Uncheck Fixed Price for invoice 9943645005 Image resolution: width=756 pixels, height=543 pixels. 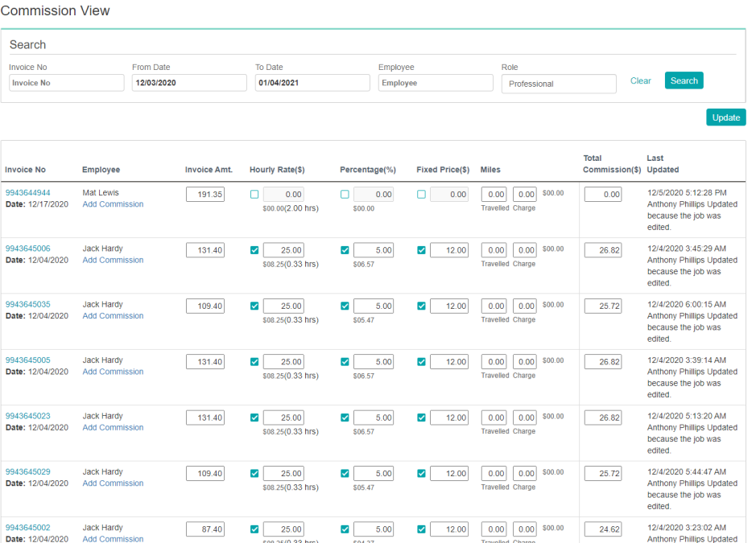[421, 362]
